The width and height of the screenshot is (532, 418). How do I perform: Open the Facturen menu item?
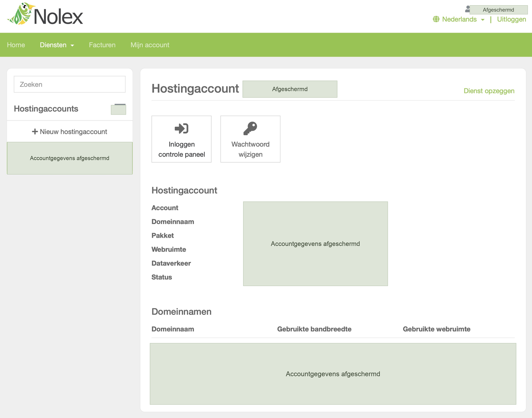point(102,45)
